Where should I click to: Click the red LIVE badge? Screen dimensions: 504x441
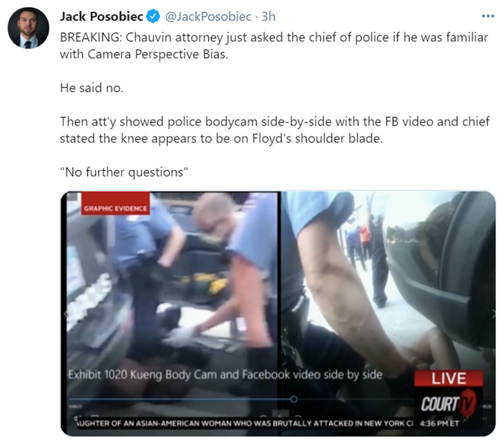coord(449,378)
